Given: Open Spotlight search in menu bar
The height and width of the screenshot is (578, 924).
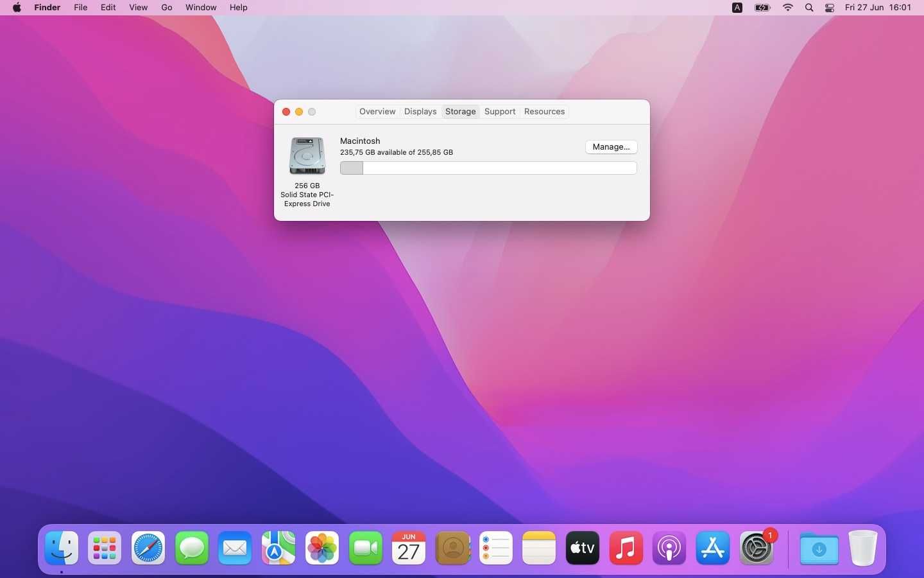Looking at the screenshot, I should point(809,8).
